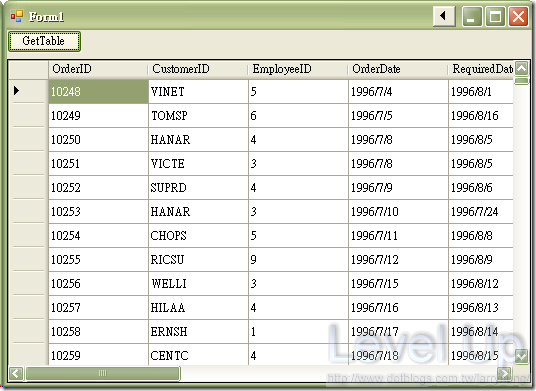Select RequiredDate cell 1996/8/16
The height and width of the screenshot is (391, 536).
click(481, 116)
